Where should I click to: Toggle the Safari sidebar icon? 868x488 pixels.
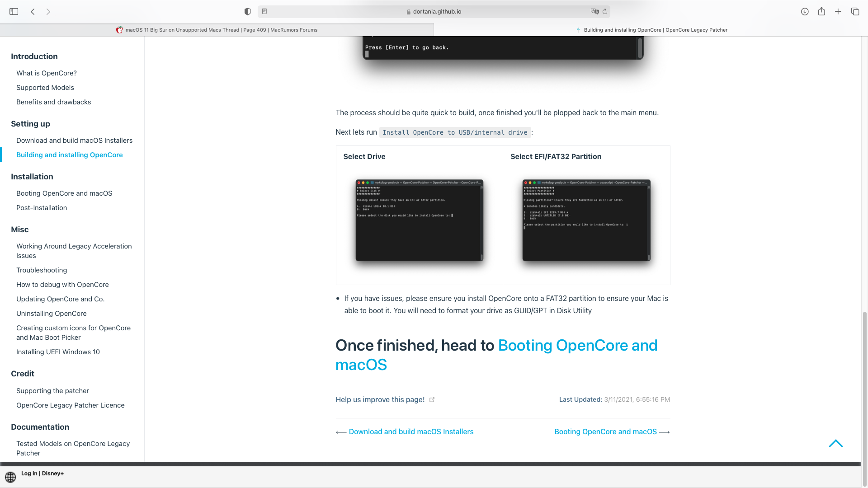coord(14,12)
